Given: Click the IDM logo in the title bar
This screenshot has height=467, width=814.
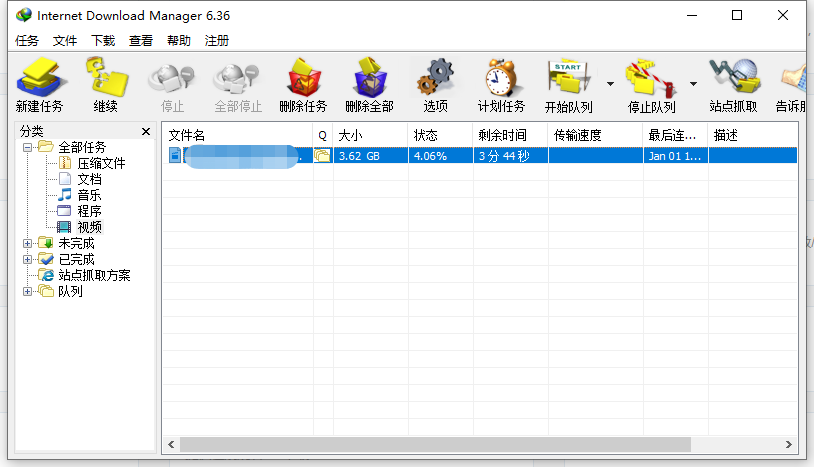Looking at the screenshot, I should click(23, 16).
